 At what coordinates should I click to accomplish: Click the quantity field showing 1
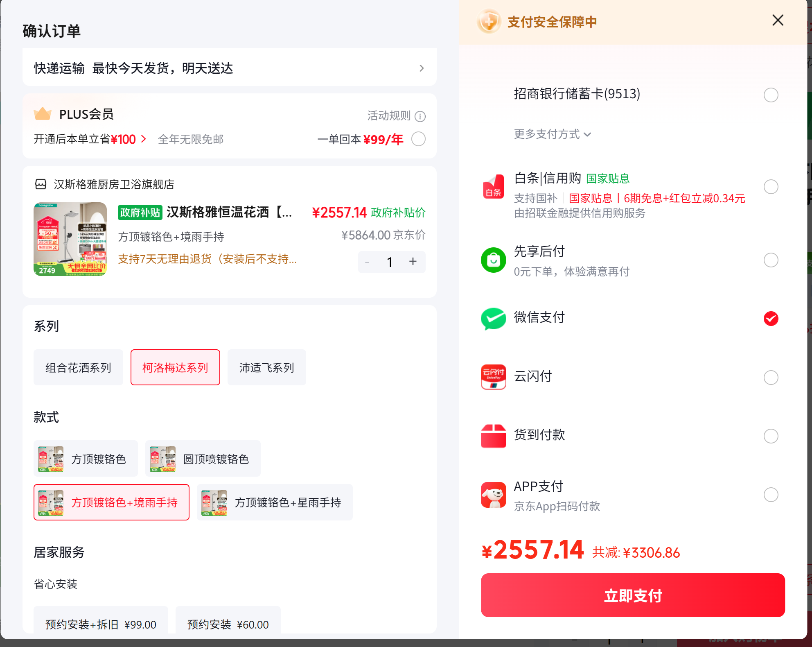[x=390, y=262]
